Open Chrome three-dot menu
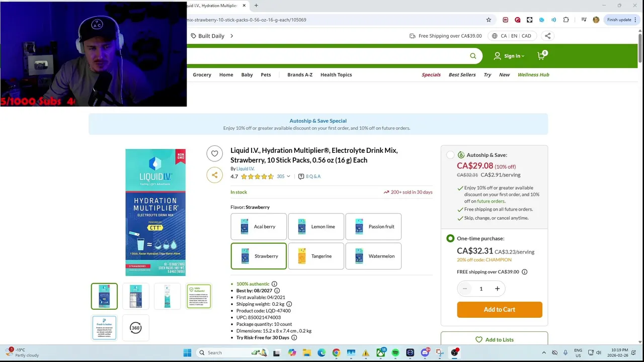 tap(636, 20)
